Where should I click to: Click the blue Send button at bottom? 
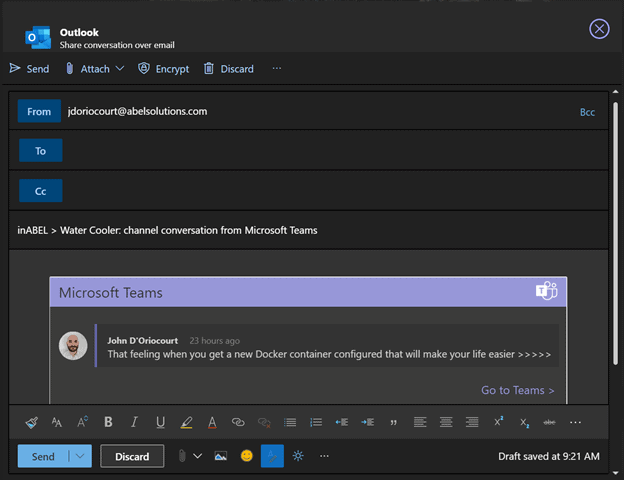click(x=43, y=456)
